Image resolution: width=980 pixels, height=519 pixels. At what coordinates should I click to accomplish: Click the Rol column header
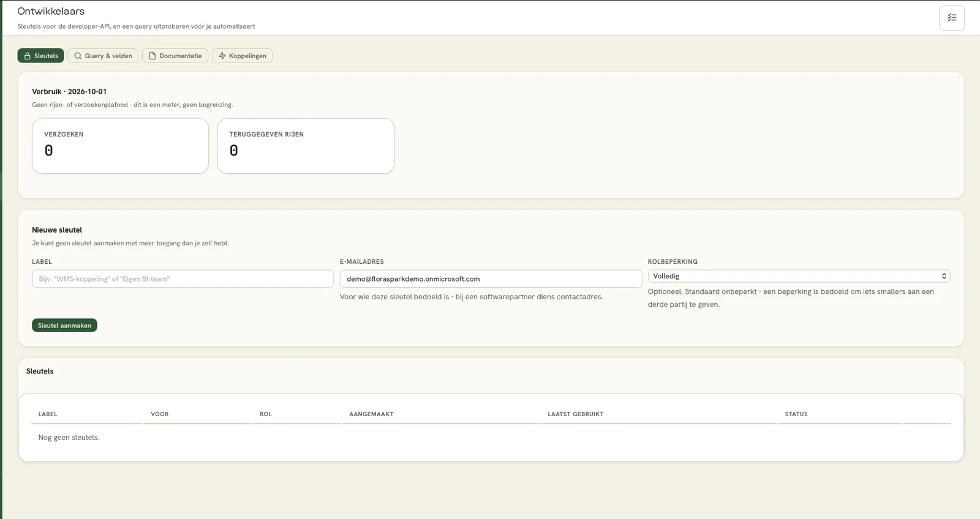click(x=266, y=414)
